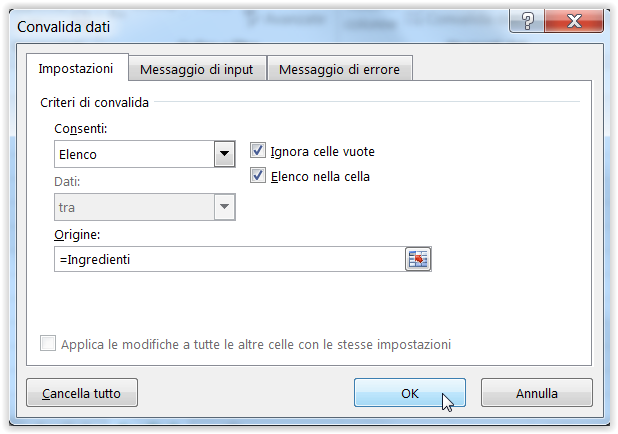Click the tra combo box field

[x=145, y=207]
